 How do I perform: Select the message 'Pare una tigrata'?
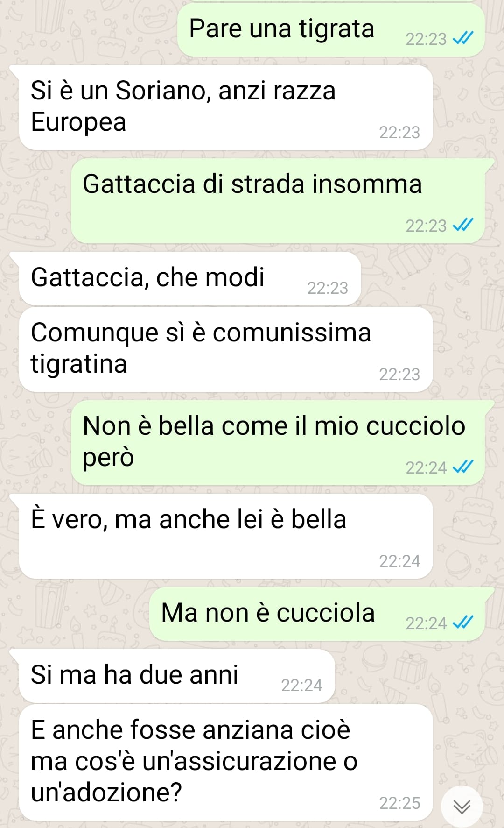click(331, 30)
